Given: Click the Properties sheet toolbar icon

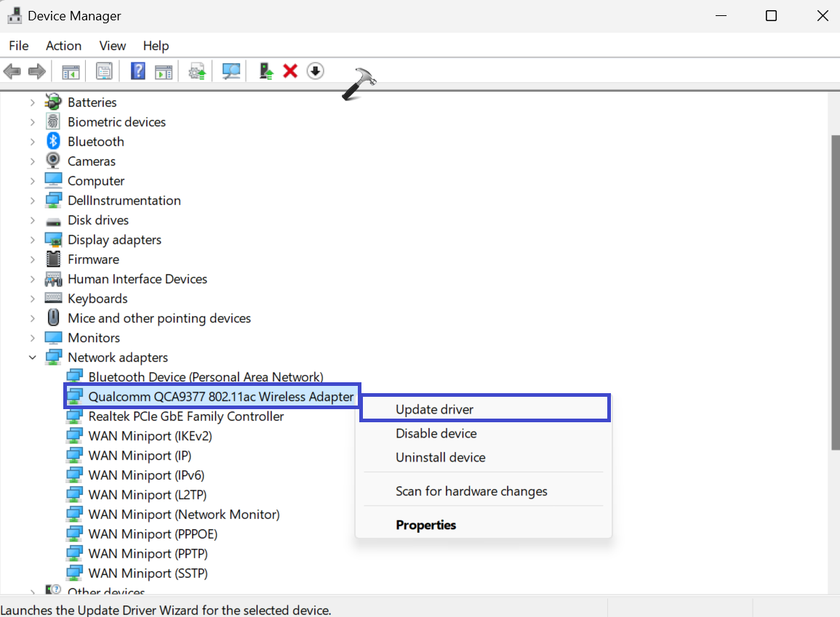Looking at the screenshot, I should click(x=104, y=71).
